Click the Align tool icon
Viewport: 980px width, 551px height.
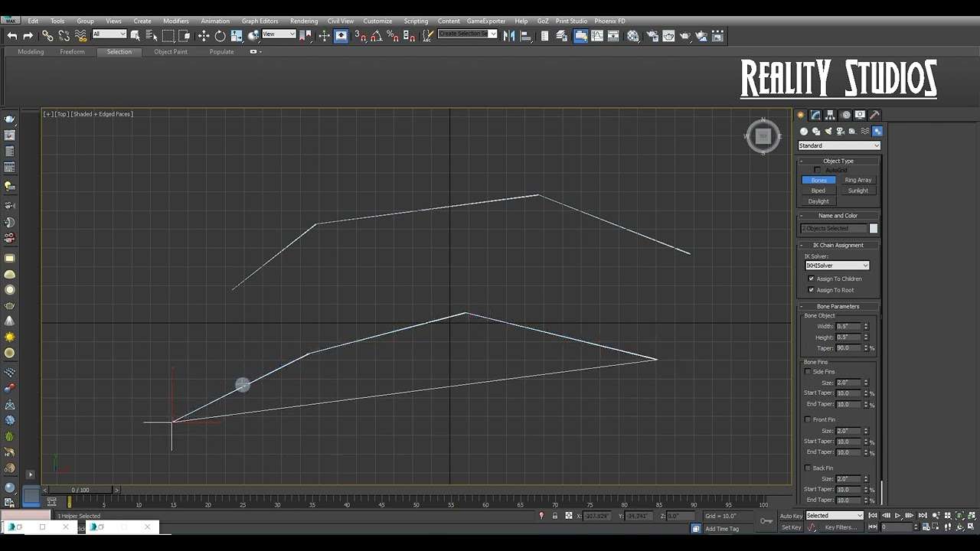tap(525, 36)
